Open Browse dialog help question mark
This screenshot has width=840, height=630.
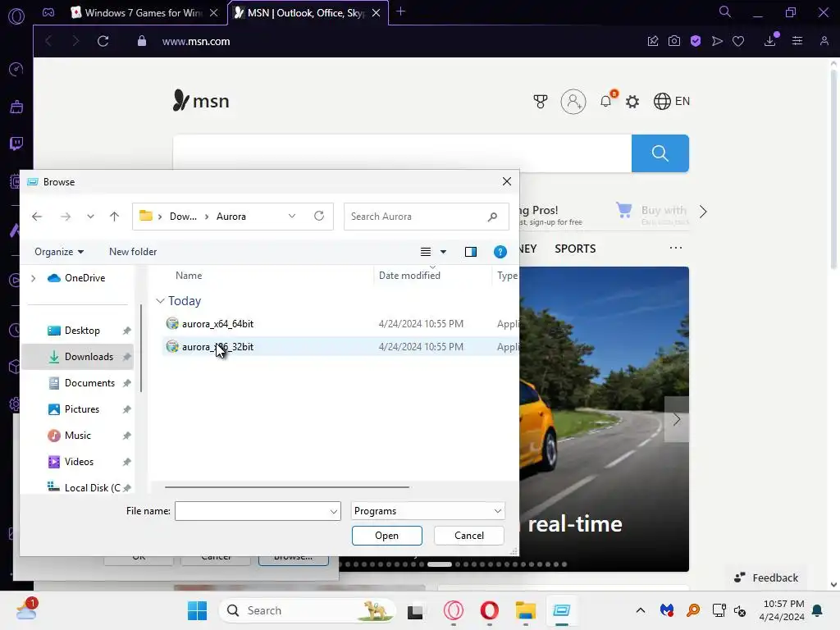tap(500, 252)
